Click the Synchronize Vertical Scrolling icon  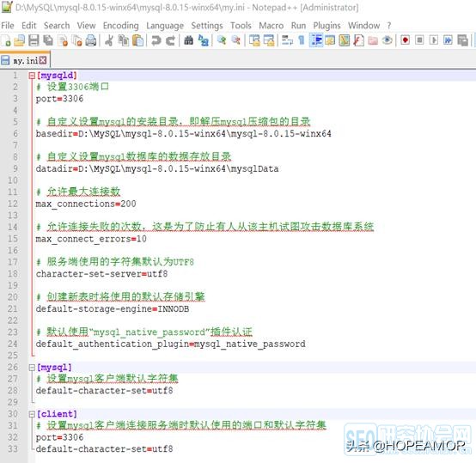point(254,40)
